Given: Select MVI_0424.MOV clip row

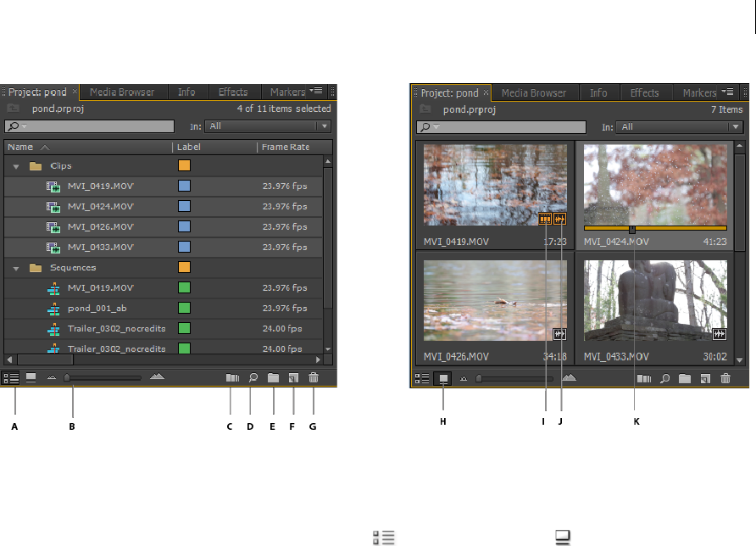Looking at the screenshot, I should [164, 206].
